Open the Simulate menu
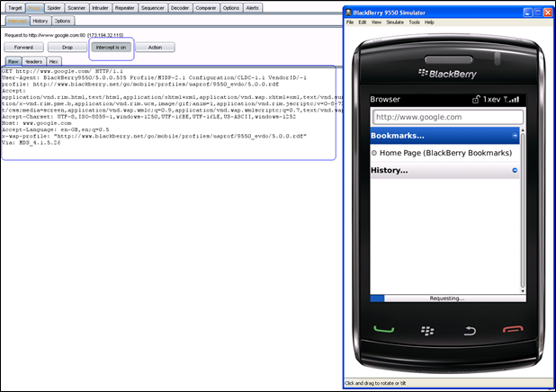Image resolution: width=556 pixels, height=392 pixels. (x=395, y=22)
